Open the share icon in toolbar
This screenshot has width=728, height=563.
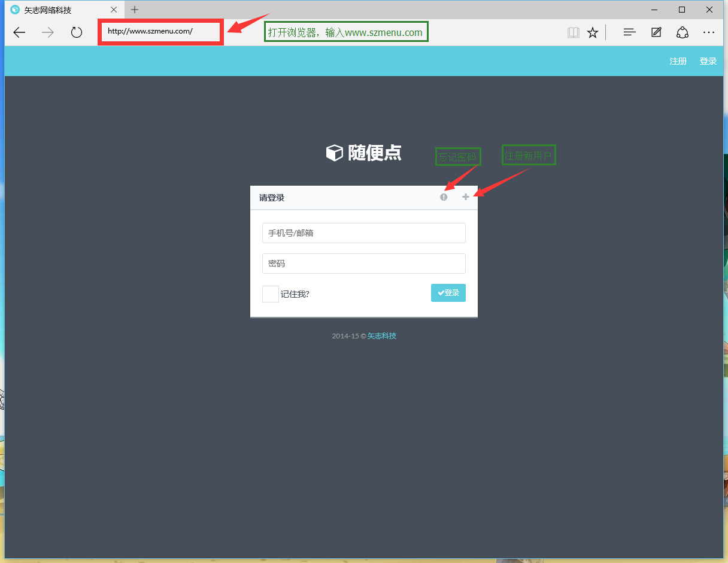(x=682, y=32)
